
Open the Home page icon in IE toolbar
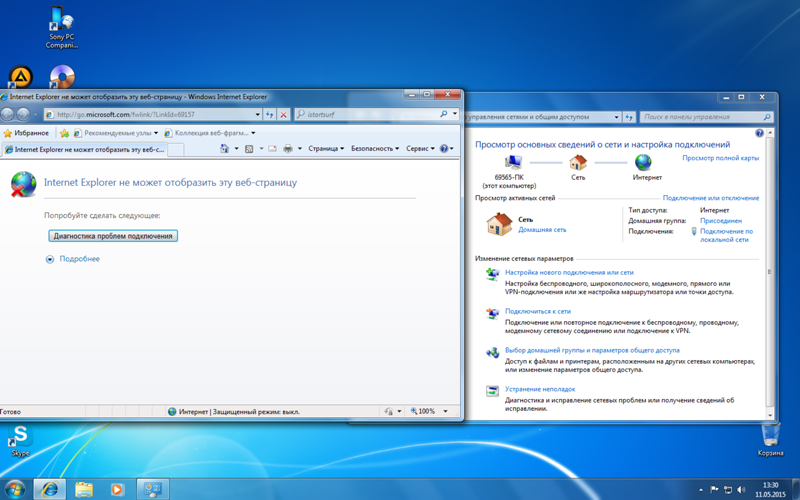click(224, 148)
